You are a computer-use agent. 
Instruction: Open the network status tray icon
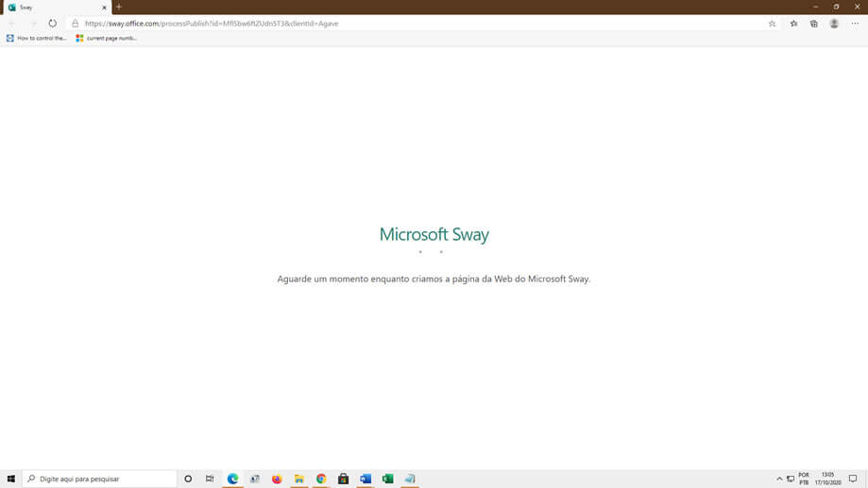coord(791,479)
